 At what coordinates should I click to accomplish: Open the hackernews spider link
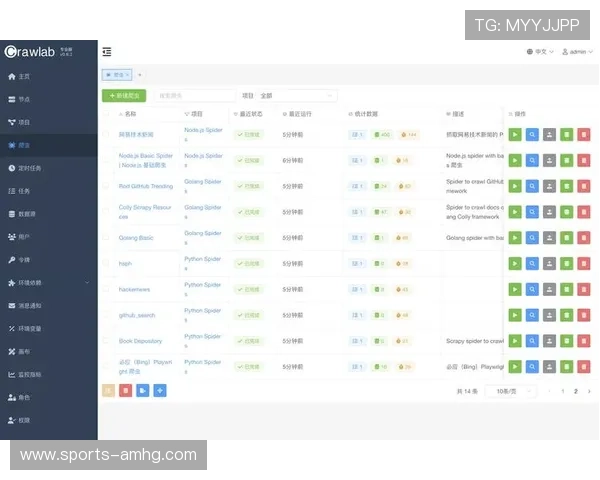(x=134, y=289)
